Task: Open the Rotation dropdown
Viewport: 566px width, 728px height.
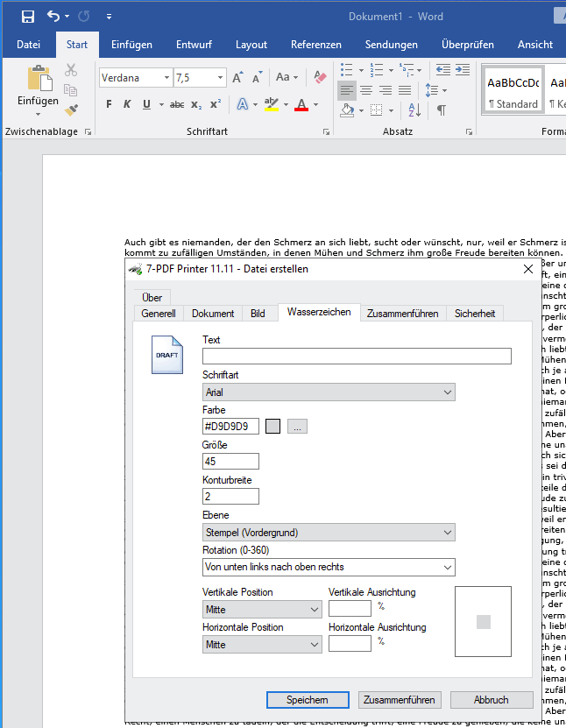Action: coord(329,567)
